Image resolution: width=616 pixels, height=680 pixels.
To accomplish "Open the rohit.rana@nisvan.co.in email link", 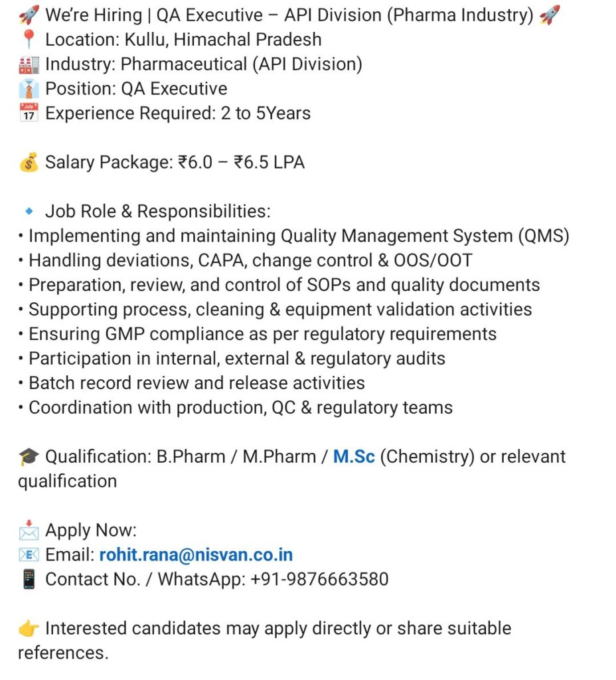I will click(x=196, y=555).
